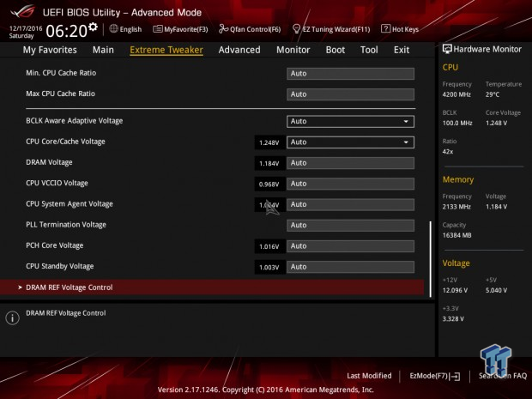Viewport: 532px width, 399px height.
Task: Click 3.328 V readout
Action: click(x=453, y=319)
